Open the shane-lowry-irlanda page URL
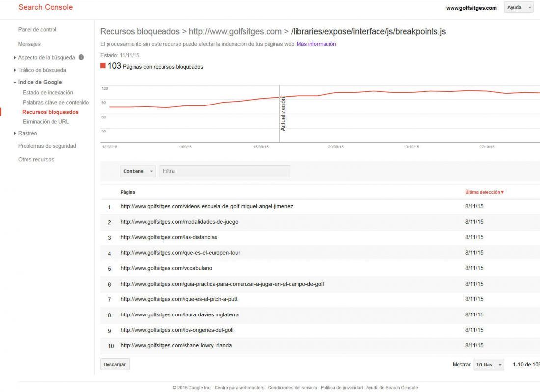Screen dimensions: 540x392 (176, 345)
